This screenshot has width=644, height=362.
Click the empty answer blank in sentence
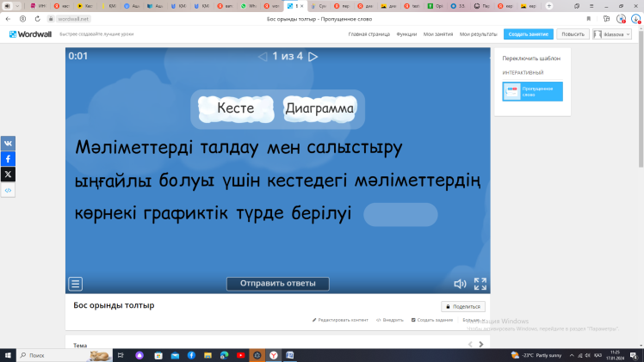pos(401,214)
